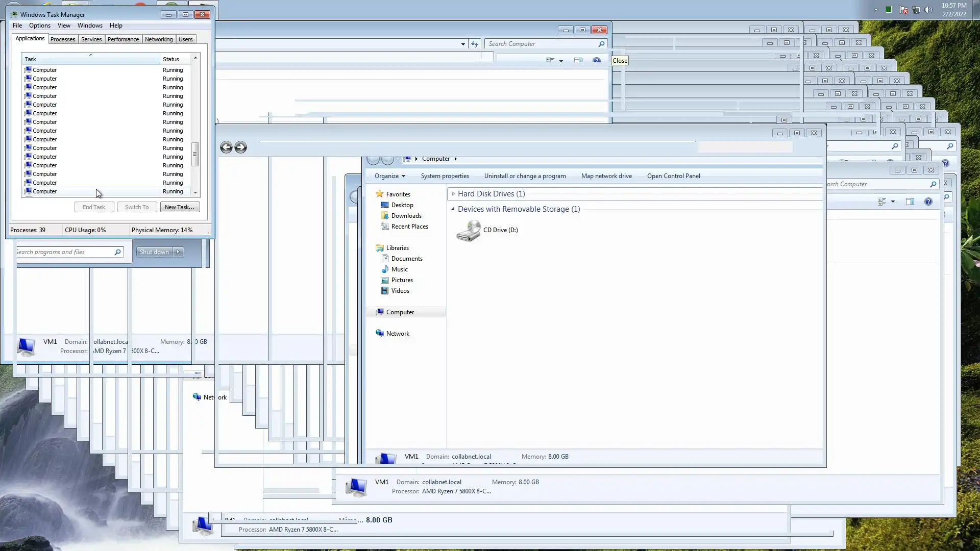Expand Hard Disk Drives group
This screenshot has height=551, width=980.
(453, 194)
